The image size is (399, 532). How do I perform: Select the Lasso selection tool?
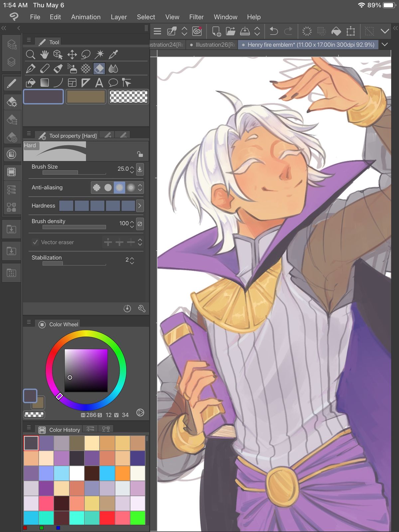[86, 55]
